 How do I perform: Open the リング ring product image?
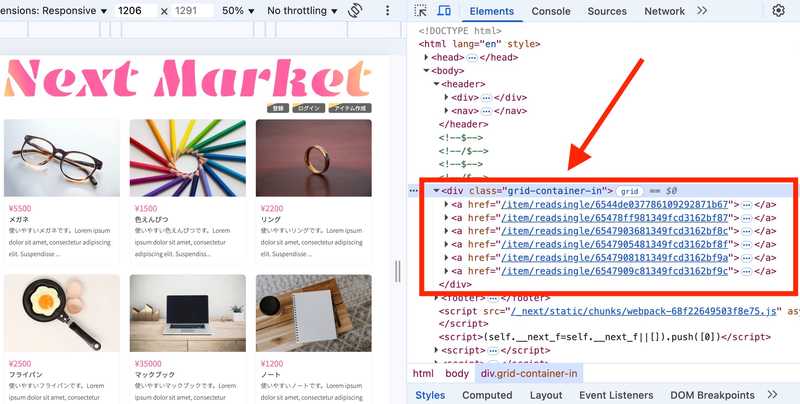click(x=314, y=158)
